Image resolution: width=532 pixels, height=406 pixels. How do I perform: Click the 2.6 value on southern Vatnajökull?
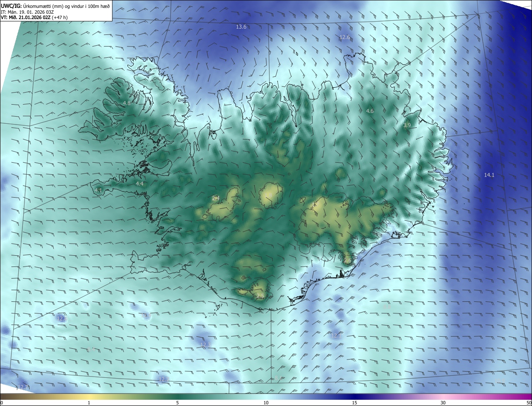coord(347,260)
